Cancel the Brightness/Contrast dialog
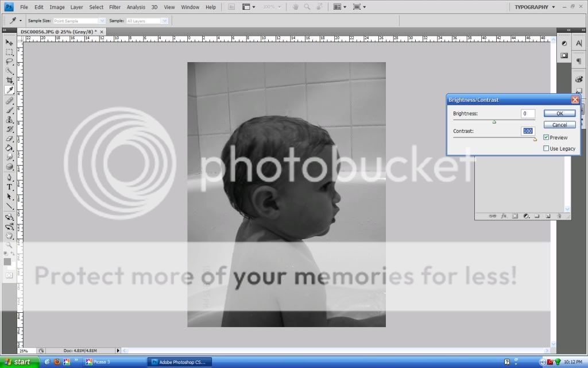Viewport: 588px width, 368px height. click(x=559, y=125)
